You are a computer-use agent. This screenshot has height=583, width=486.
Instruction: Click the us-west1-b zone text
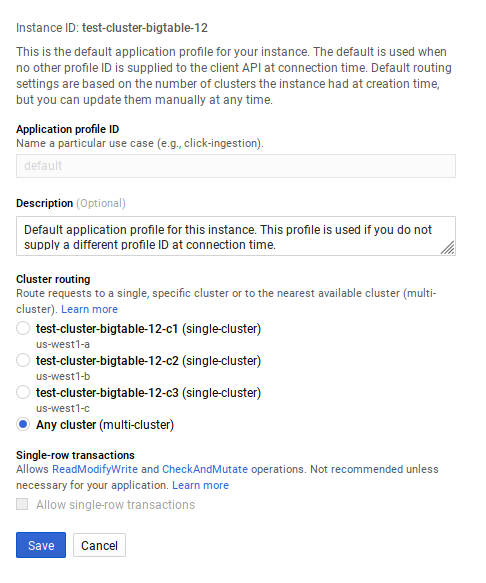click(63, 376)
